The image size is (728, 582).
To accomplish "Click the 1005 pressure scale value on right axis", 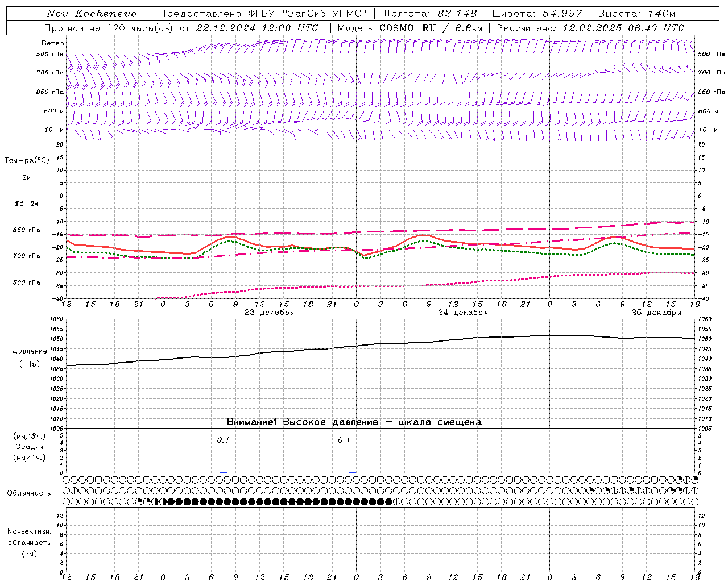I will [x=704, y=429].
